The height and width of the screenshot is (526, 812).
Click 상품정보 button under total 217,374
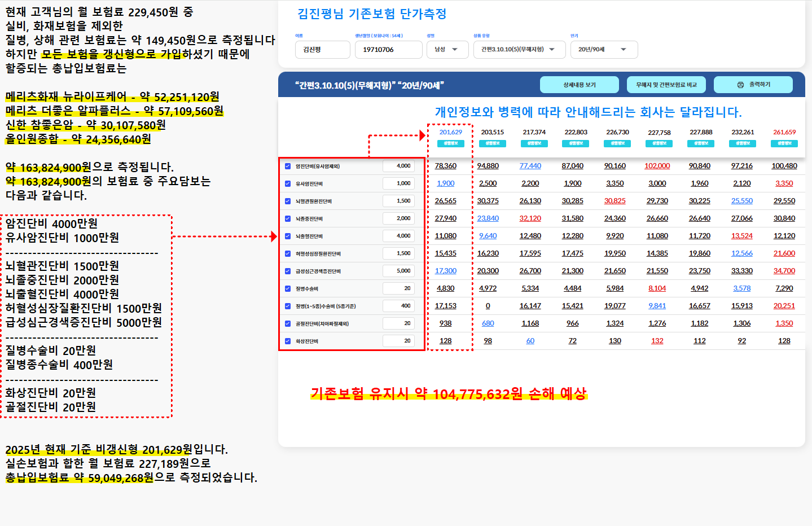pyautogui.click(x=534, y=143)
